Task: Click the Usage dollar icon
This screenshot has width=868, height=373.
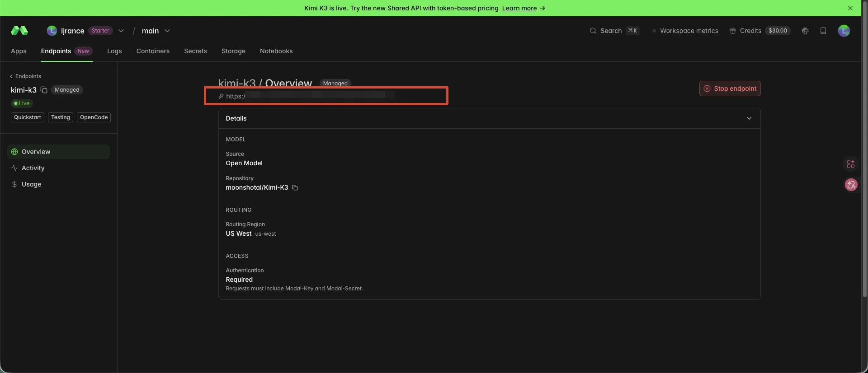Action: (14, 184)
